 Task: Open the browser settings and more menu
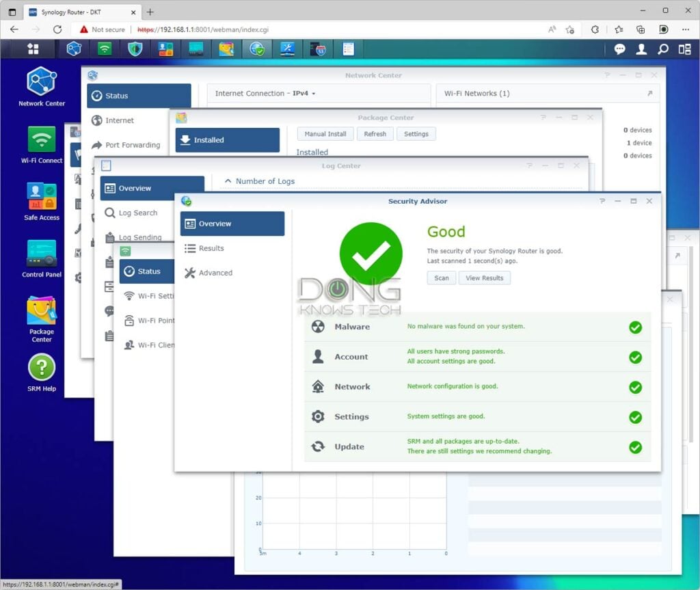click(685, 29)
